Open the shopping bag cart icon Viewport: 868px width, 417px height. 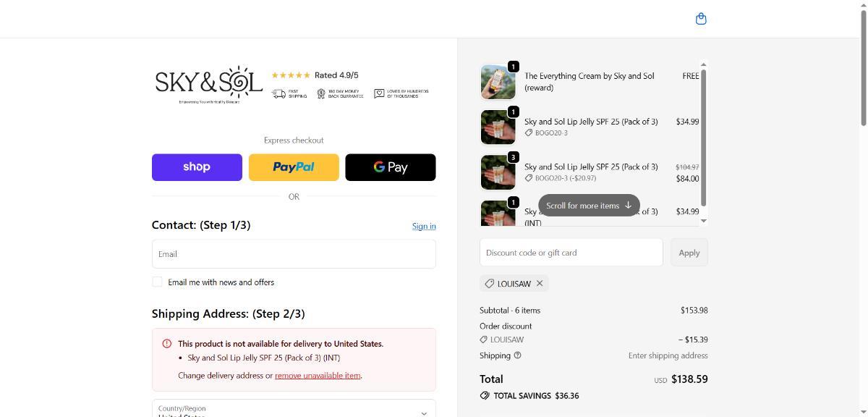pyautogui.click(x=700, y=19)
